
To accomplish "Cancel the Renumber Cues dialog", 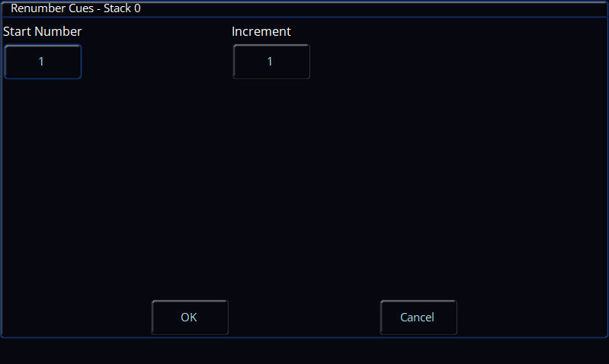I will click(x=418, y=317).
